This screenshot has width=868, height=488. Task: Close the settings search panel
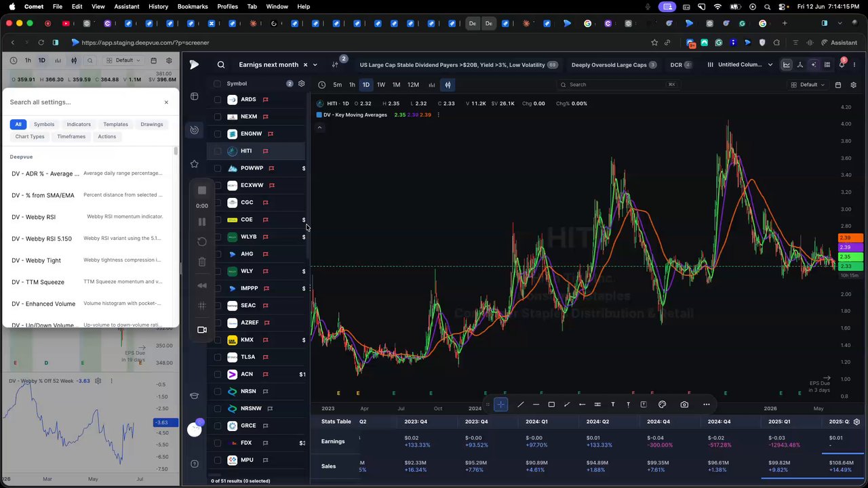click(166, 102)
